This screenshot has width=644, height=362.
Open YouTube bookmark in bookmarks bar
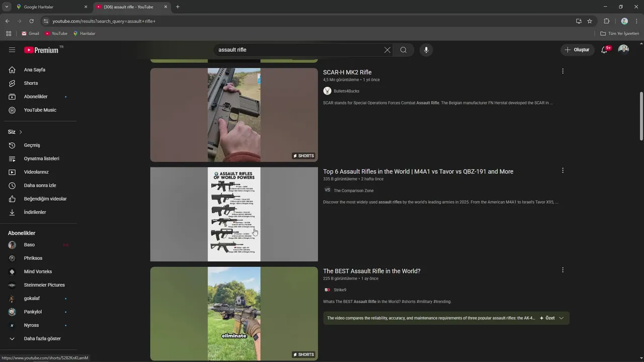click(x=56, y=34)
